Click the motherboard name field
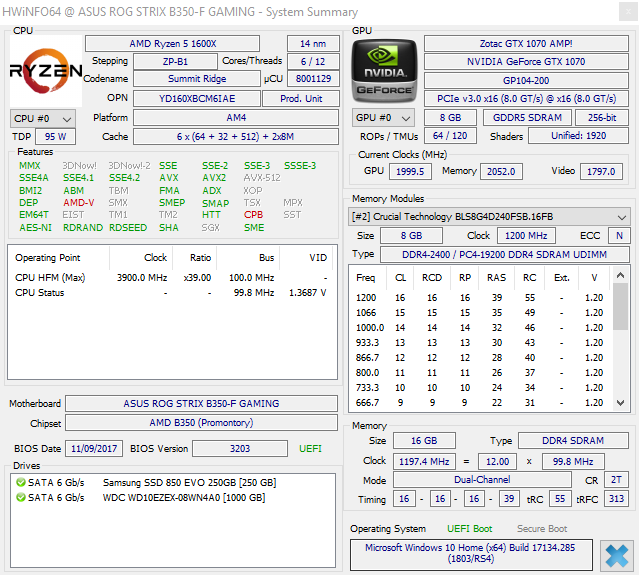639x575 pixels. pos(201,403)
